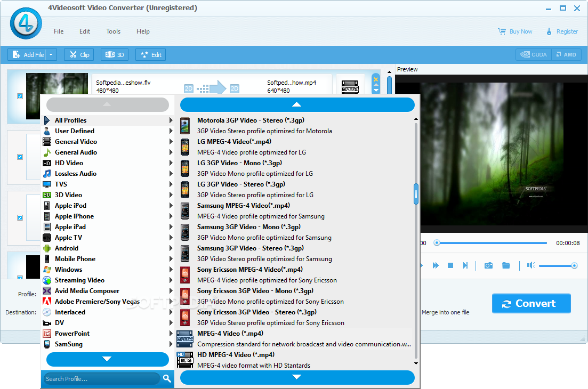Click the 4Videosoft app logo
This screenshot has height=389, width=588.
coord(26,23)
